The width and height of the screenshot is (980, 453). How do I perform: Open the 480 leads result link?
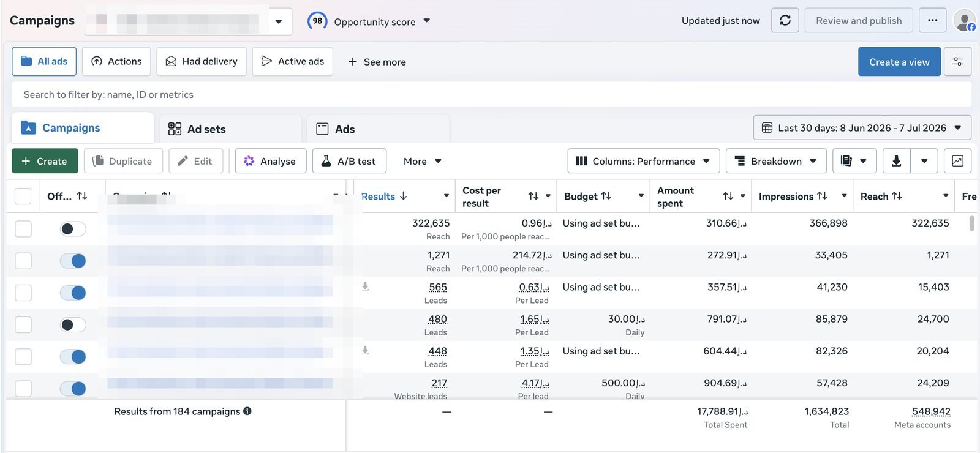pyautogui.click(x=437, y=319)
